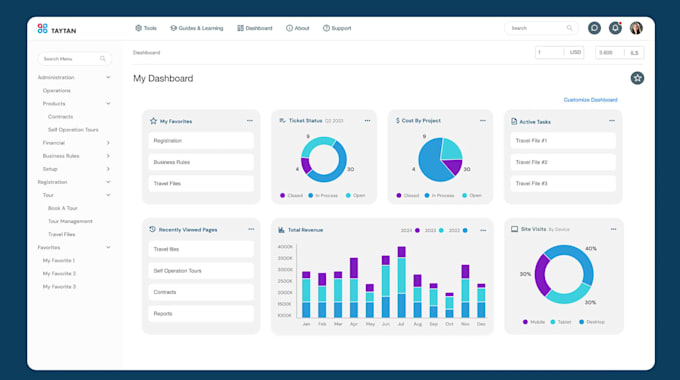Screen dimensions: 680x380
Task: Collapse the Products chevron
Action: point(108,104)
